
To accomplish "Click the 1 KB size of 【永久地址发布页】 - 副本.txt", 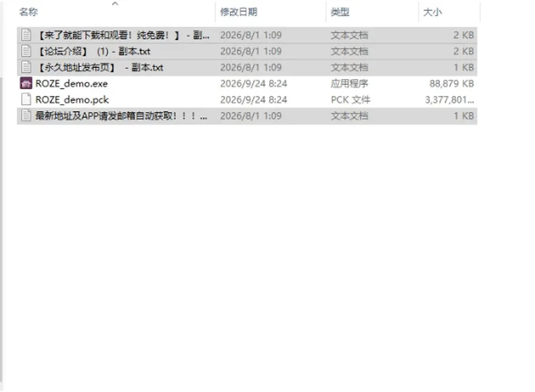I will pos(463,67).
